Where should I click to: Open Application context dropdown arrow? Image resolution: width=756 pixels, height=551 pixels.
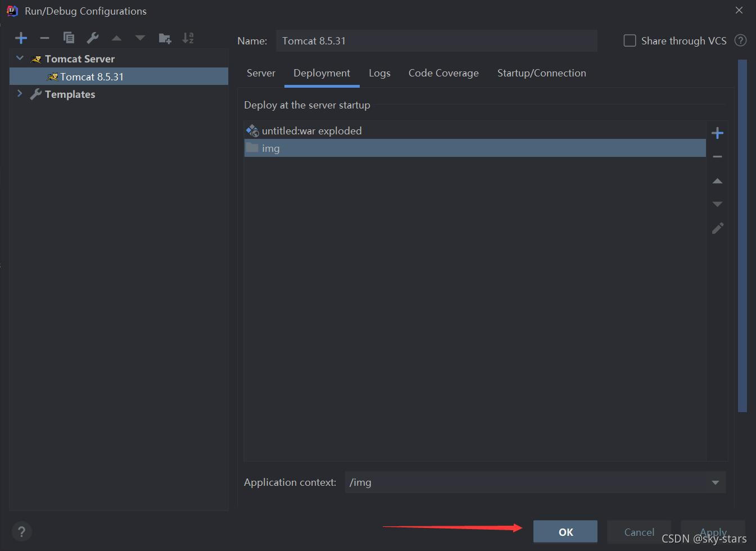tap(715, 482)
